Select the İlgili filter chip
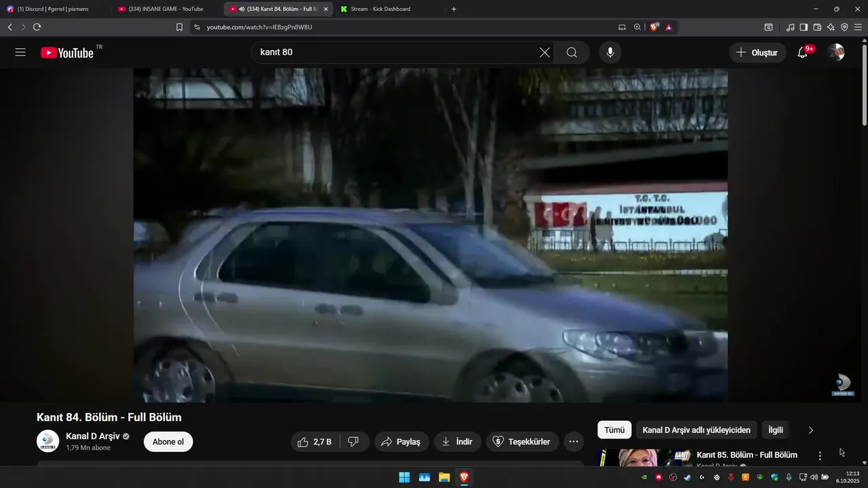Screen dimensions: 868x488 (x=776, y=430)
